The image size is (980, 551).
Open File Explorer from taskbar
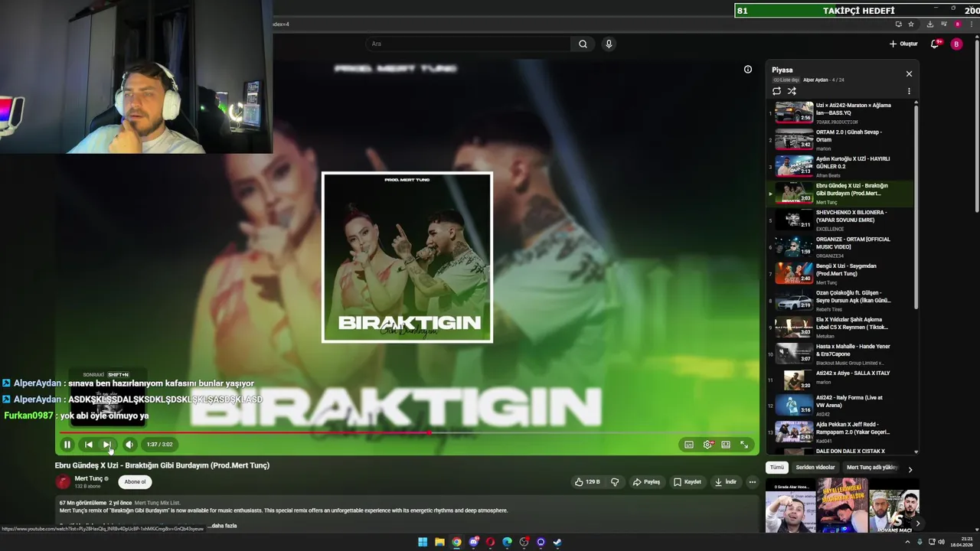tap(439, 543)
